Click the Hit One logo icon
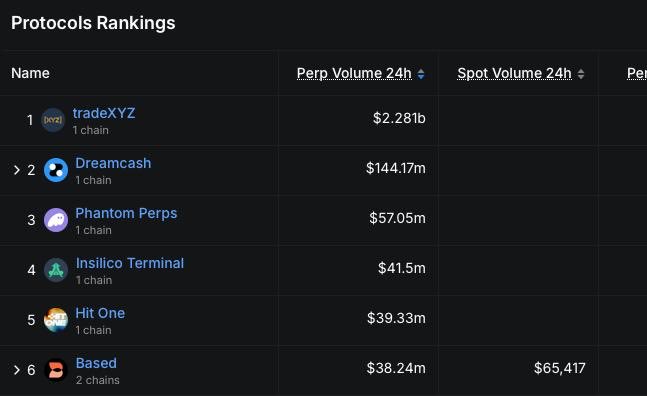This screenshot has width=647, height=396. click(56, 320)
